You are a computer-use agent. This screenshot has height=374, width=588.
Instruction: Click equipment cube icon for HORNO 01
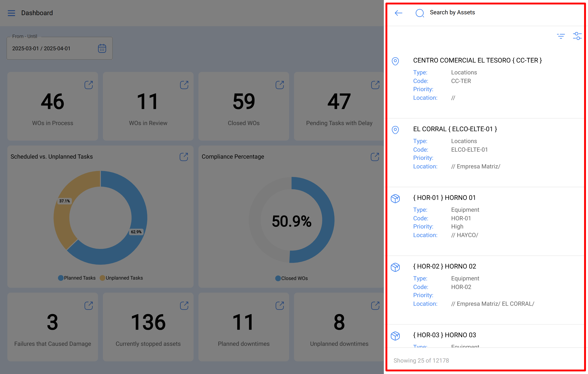395,198
